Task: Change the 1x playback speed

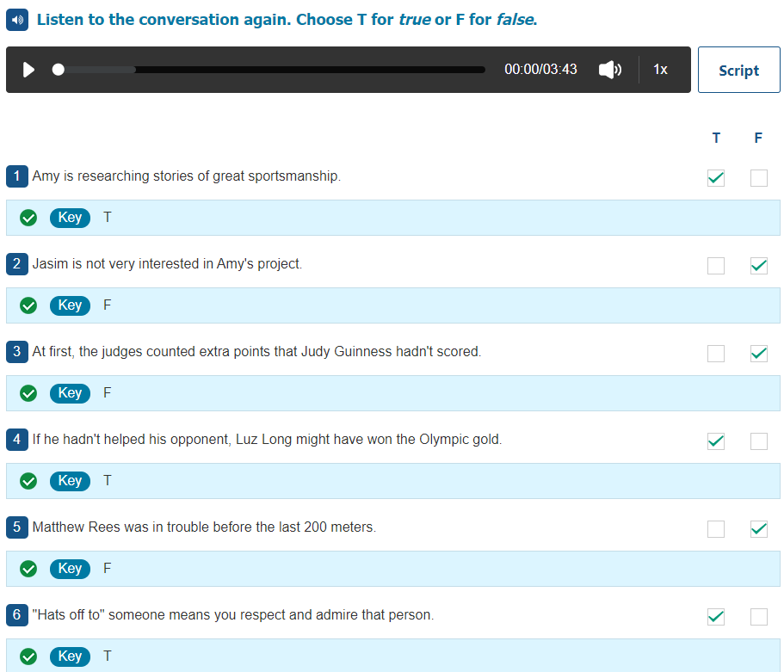Action: click(660, 70)
